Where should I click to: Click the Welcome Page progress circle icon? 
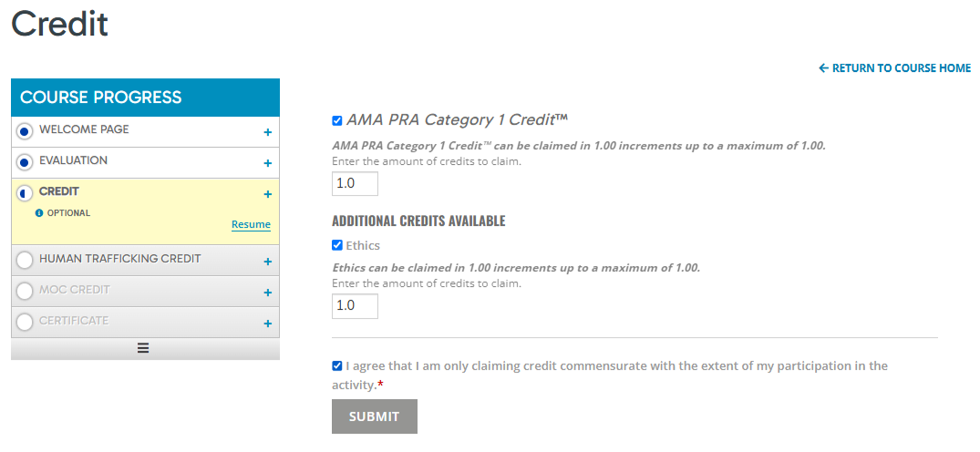click(25, 132)
